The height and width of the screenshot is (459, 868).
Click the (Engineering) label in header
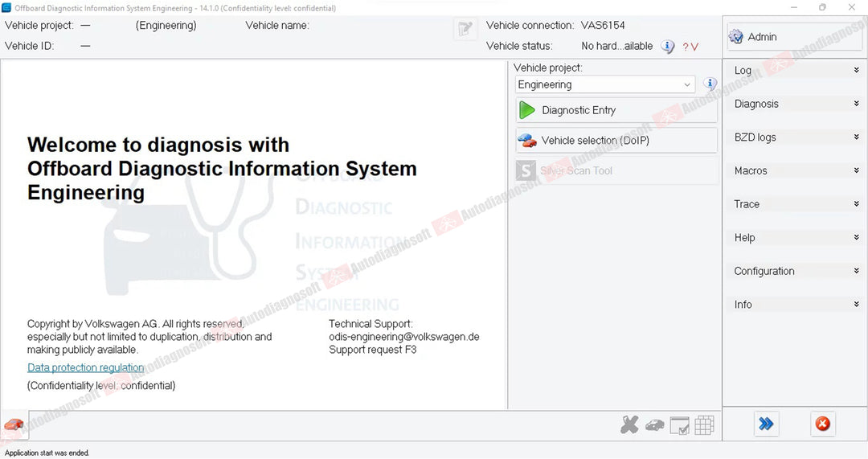point(166,26)
